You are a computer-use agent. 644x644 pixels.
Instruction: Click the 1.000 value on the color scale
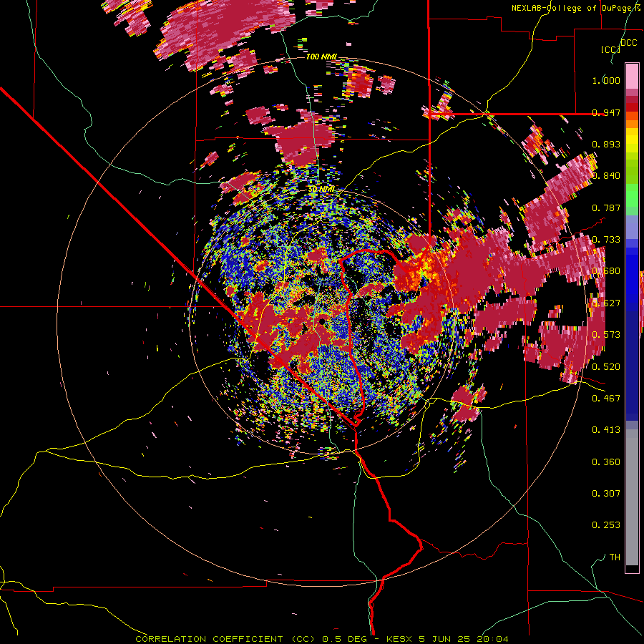pyautogui.click(x=606, y=80)
